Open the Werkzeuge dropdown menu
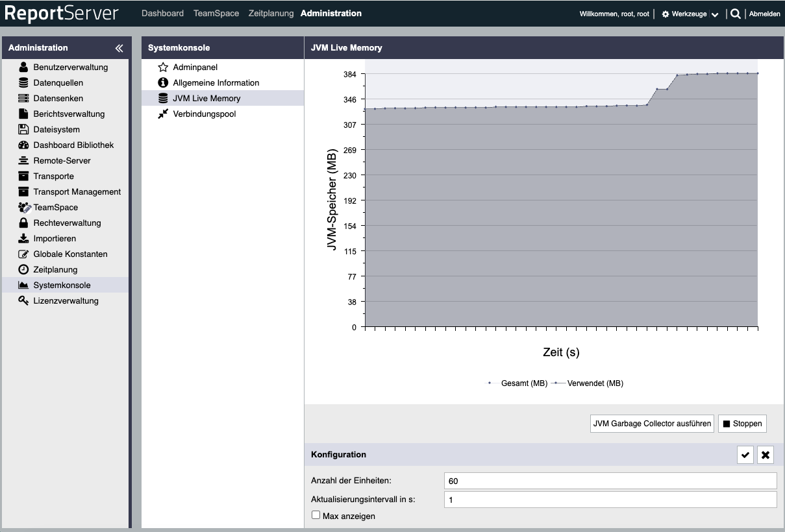This screenshot has height=532, width=785. (x=690, y=14)
